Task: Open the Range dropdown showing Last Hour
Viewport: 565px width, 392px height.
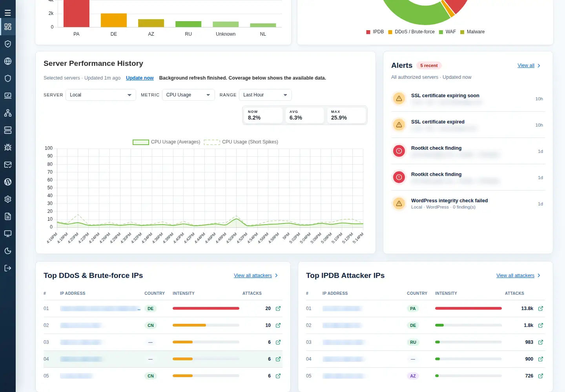Action: (265, 95)
